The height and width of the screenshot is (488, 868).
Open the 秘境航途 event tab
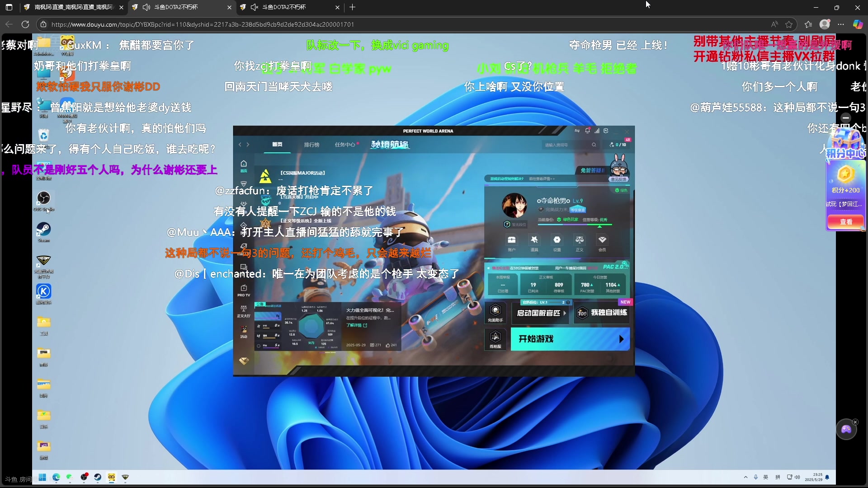[390, 145]
